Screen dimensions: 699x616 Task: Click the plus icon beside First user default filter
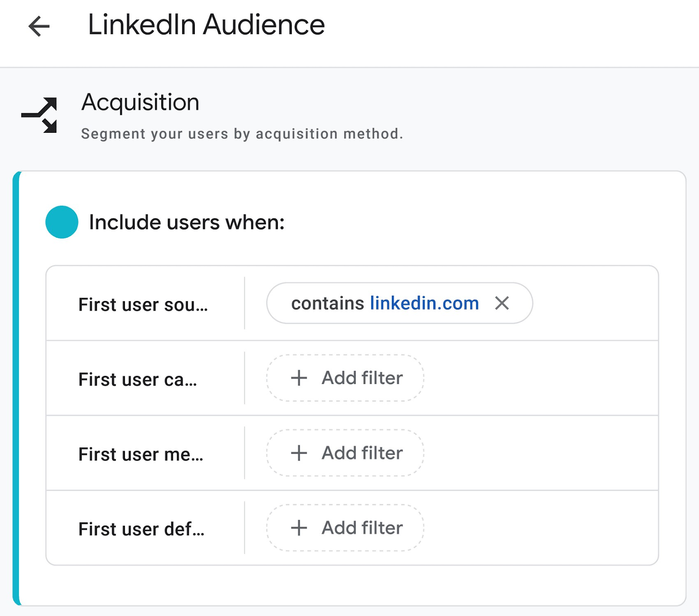tap(299, 528)
